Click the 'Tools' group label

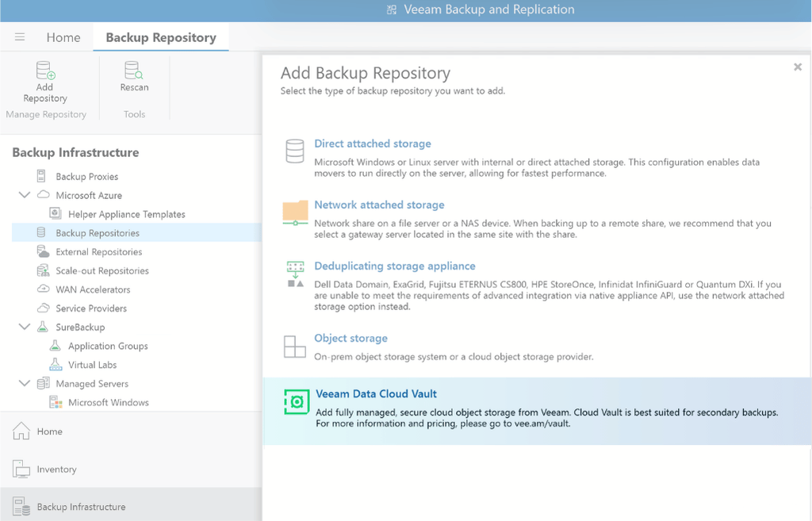(x=134, y=114)
